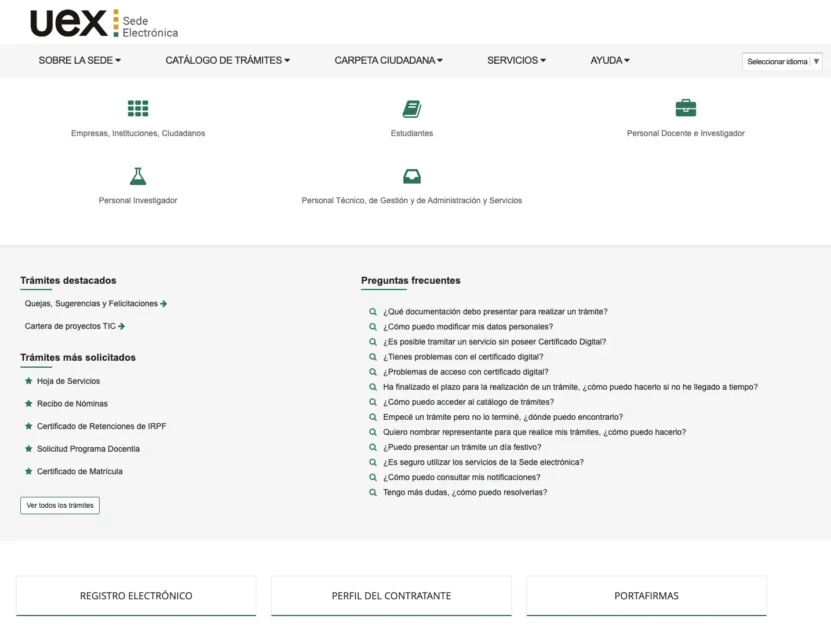
Task: Expand the Sobre la Sede menu
Action: click(x=79, y=60)
